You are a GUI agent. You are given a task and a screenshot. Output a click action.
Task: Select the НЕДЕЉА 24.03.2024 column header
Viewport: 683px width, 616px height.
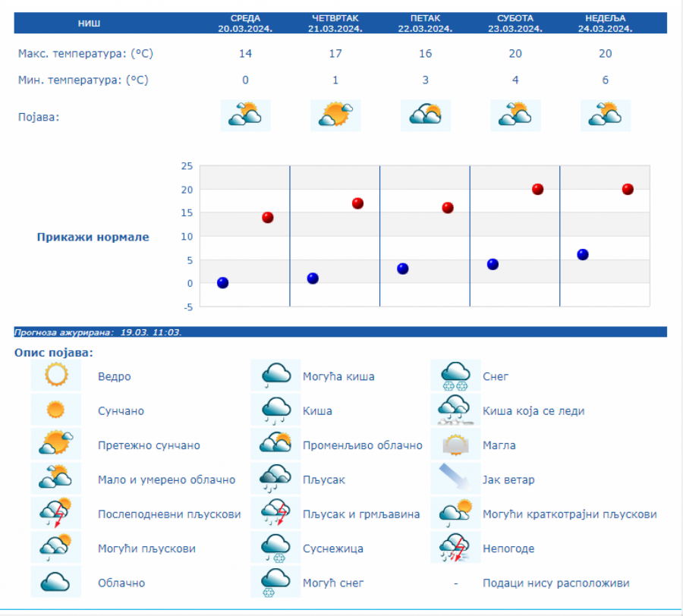(605, 24)
